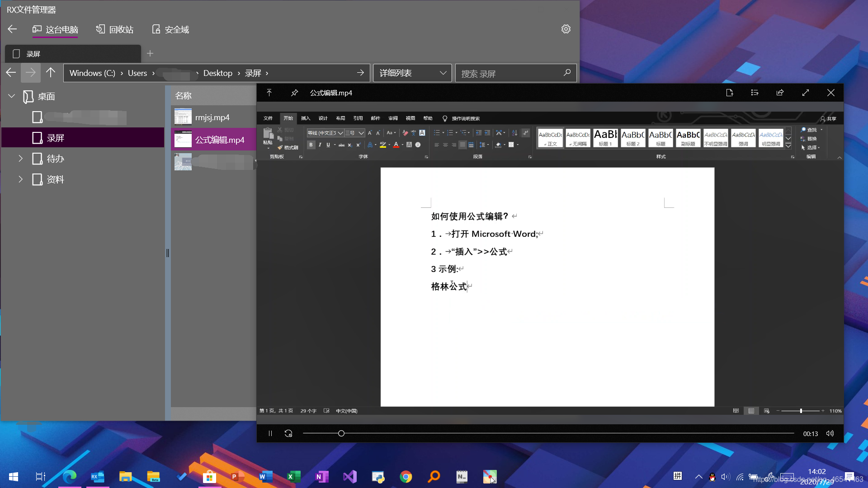This screenshot has width=868, height=488.
Task: Pause the video preview playback
Action: (x=270, y=433)
